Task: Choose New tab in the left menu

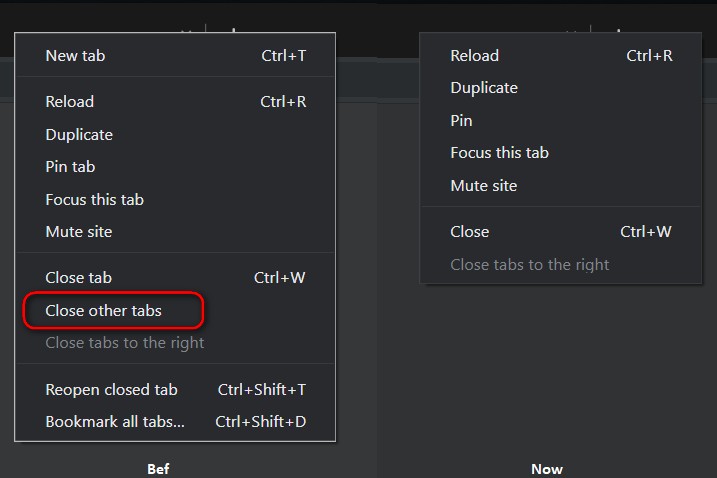Action: pos(175,56)
